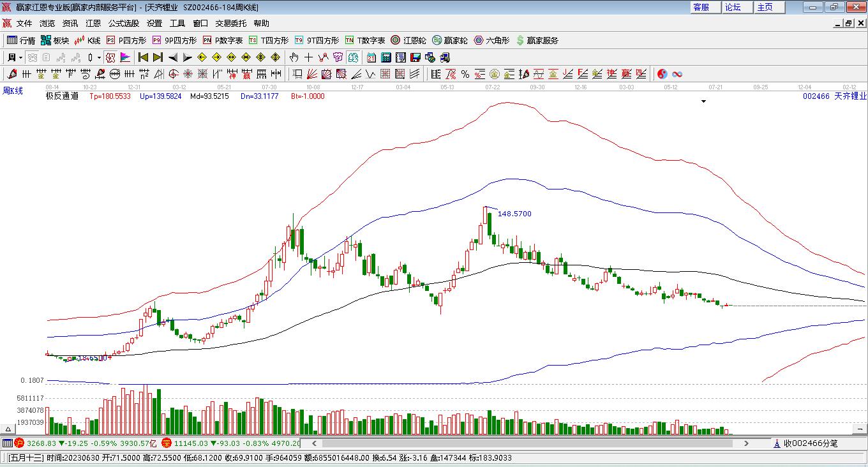This screenshot has width=868, height=467.
Task: Open 赢家服务 service
Action: tap(537, 40)
